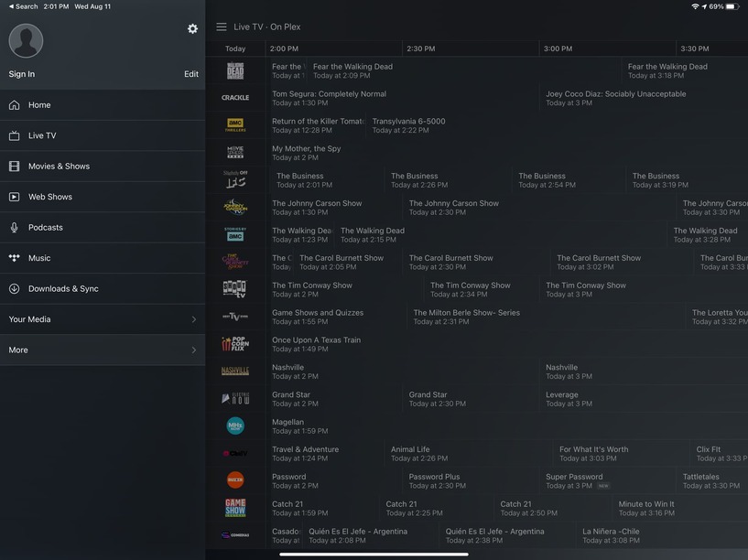
Task: Select the Popcornflix channel logo
Action: tap(235, 344)
